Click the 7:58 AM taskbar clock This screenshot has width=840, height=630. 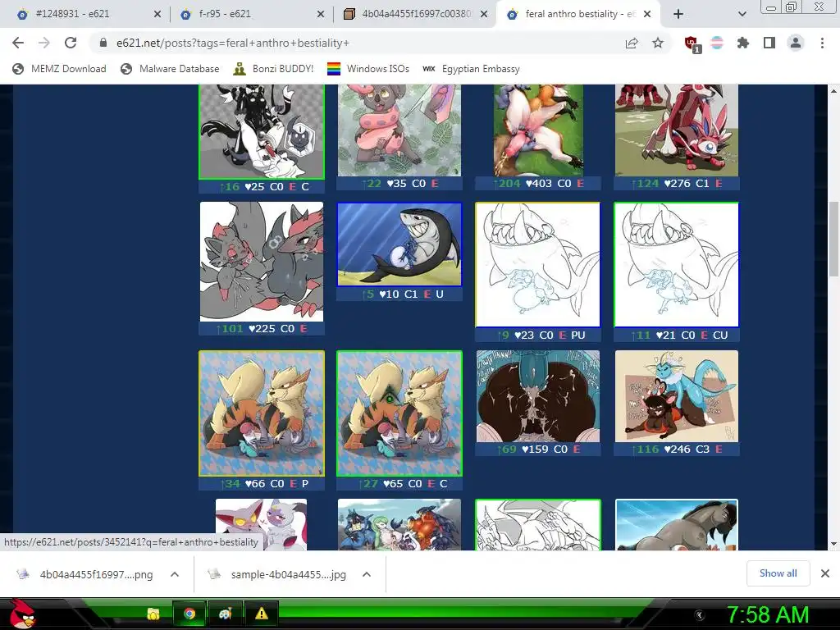768,615
